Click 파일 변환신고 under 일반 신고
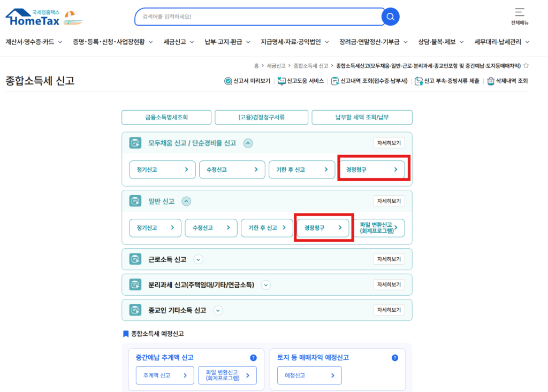 (378, 228)
